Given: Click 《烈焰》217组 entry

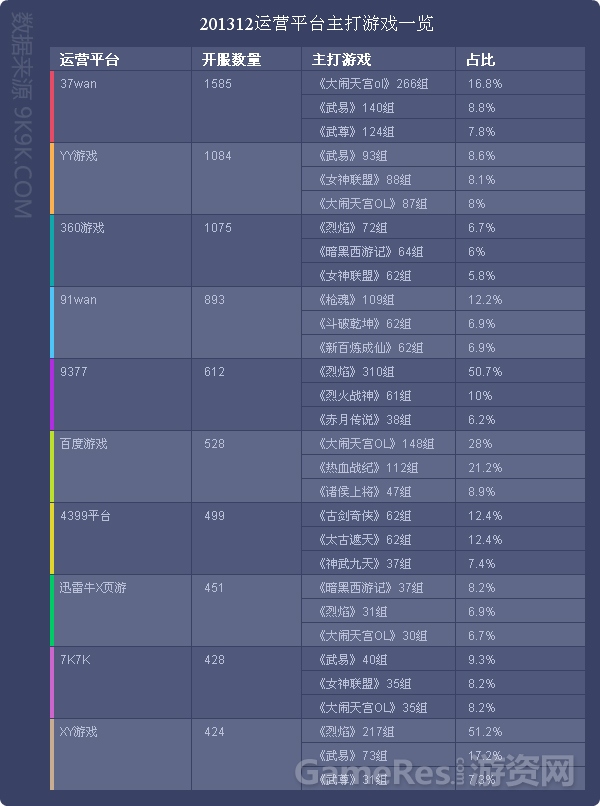Looking at the screenshot, I should (x=355, y=731).
